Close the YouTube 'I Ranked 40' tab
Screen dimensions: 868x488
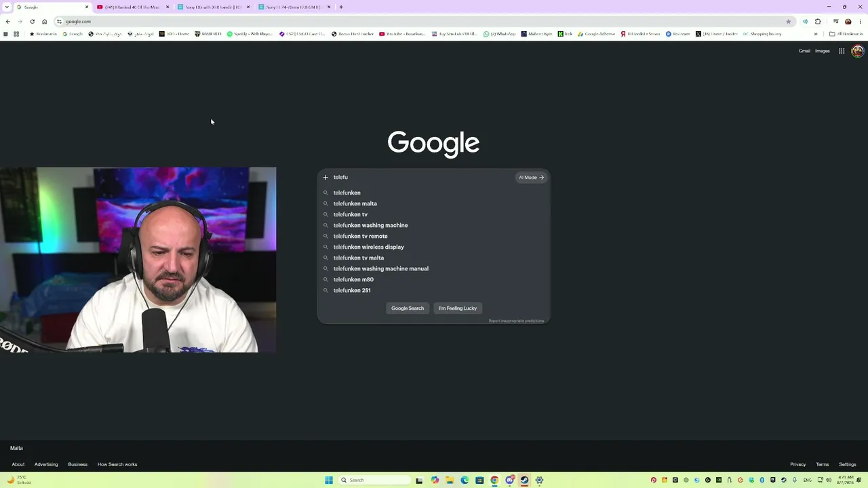167,7
